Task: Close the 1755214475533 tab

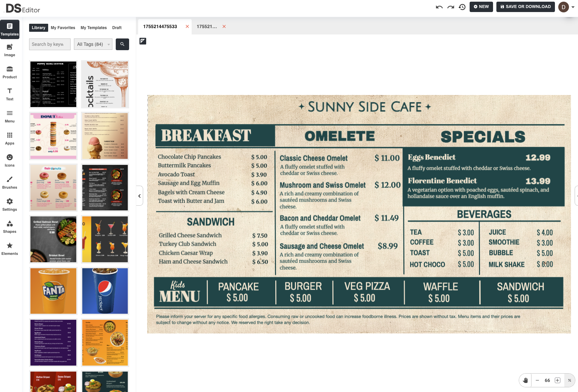Action: click(x=187, y=26)
